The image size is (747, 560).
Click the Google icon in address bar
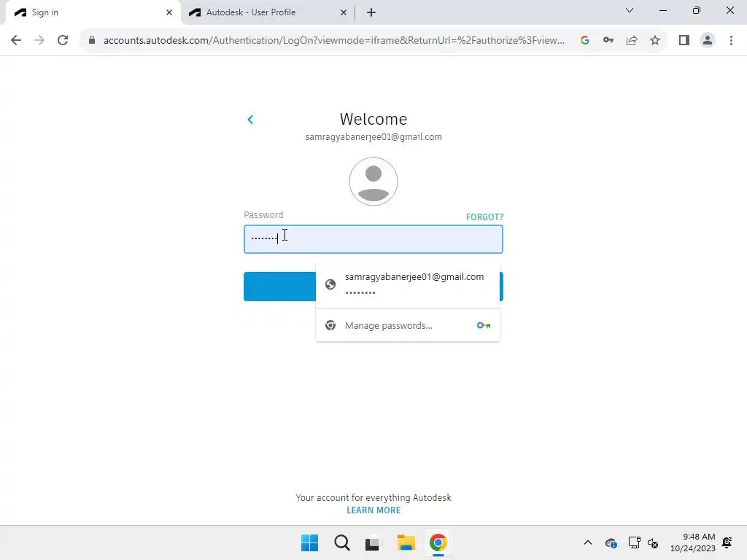point(584,40)
